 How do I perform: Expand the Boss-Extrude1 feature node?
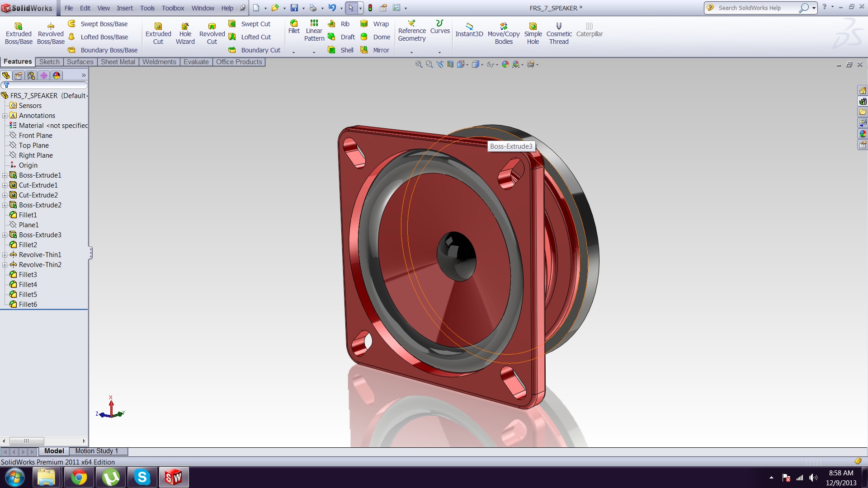(x=5, y=175)
